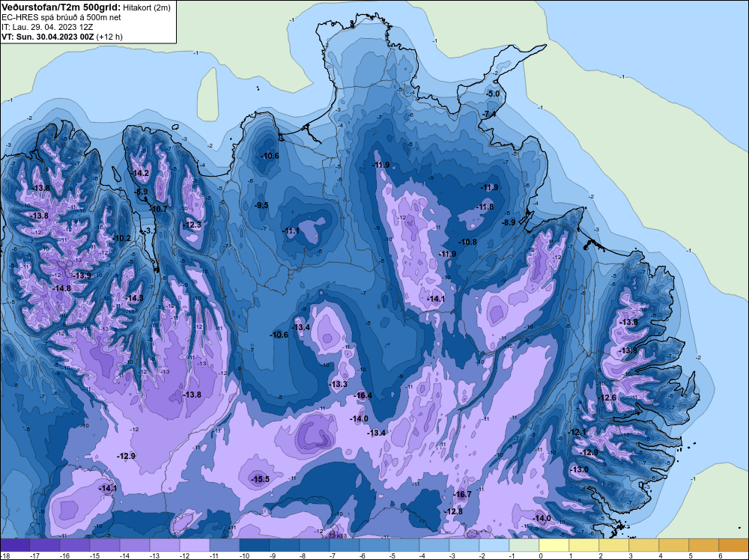Click the legend number 2
Screen dimensions: 749x560
pyautogui.click(x=601, y=556)
